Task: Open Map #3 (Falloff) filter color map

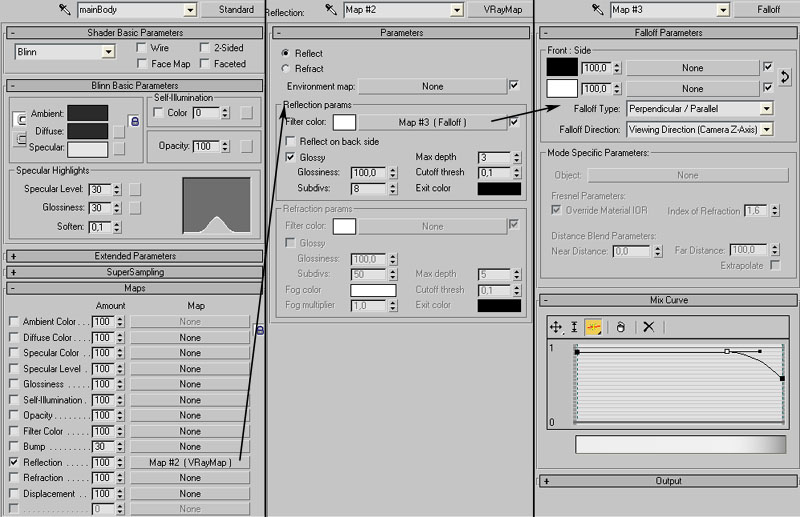Action: pos(432,122)
